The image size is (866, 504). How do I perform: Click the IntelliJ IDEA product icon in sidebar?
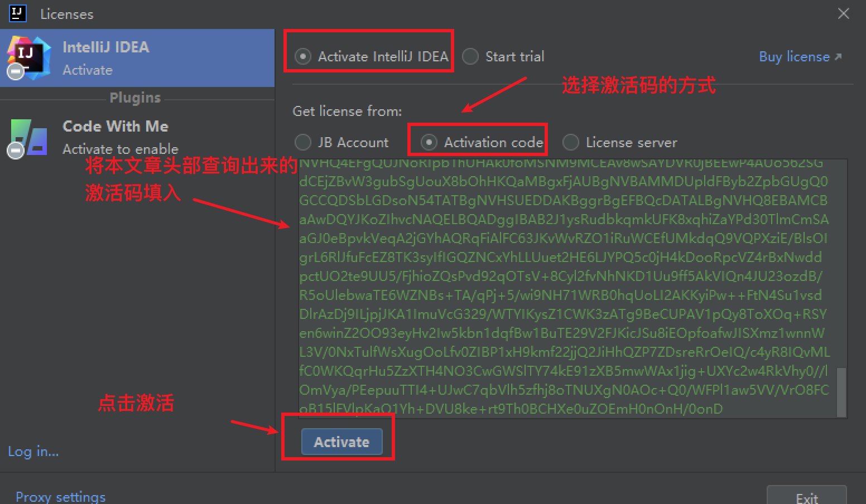point(28,57)
